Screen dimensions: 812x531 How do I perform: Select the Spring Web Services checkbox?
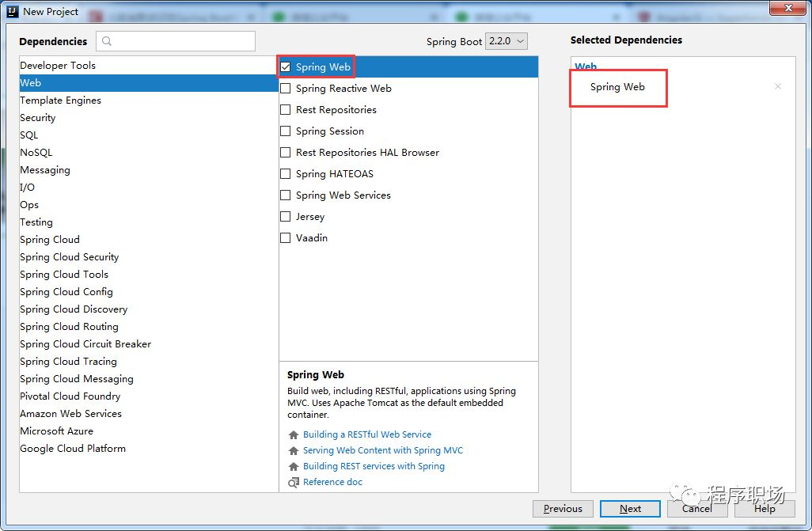(x=286, y=195)
